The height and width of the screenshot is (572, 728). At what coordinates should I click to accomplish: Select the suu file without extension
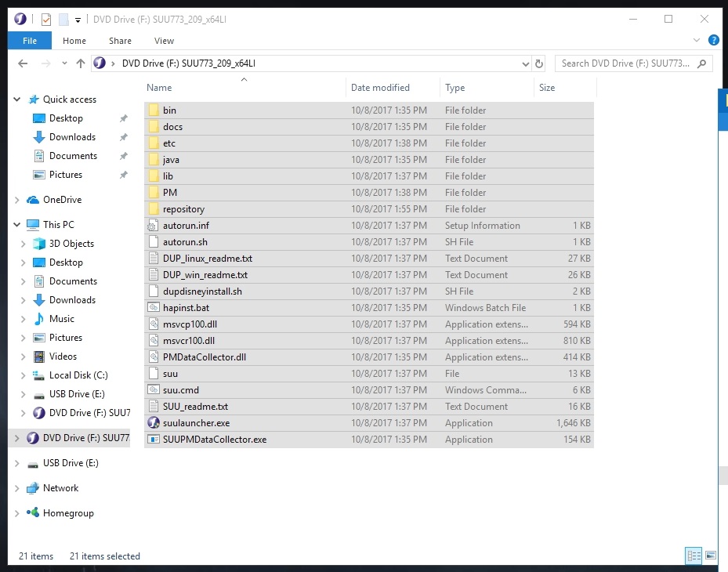(x=369, y=374)
